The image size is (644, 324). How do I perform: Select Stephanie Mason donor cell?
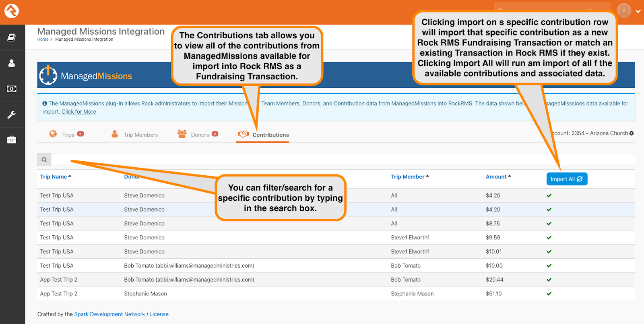pyautogui.click(x=145, y=294)
